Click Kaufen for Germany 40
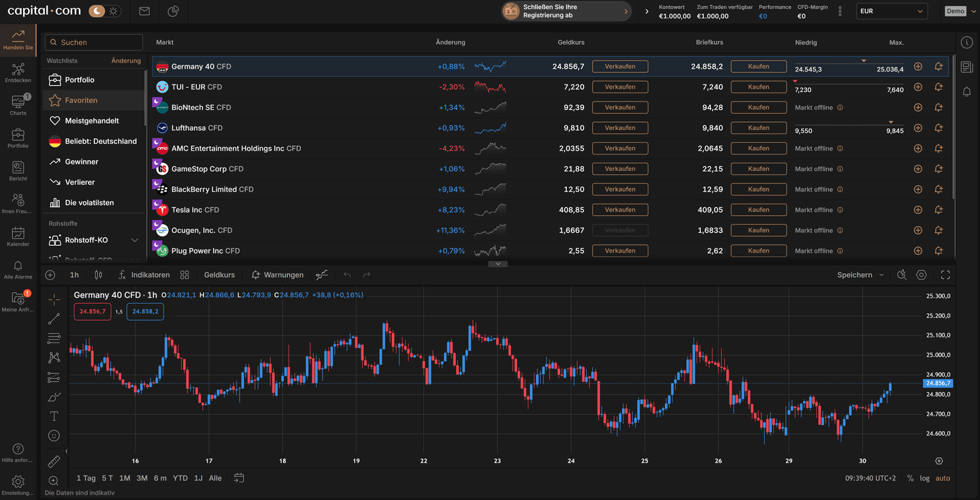Viewport: 980px width, 500px height. click(759, 66)
